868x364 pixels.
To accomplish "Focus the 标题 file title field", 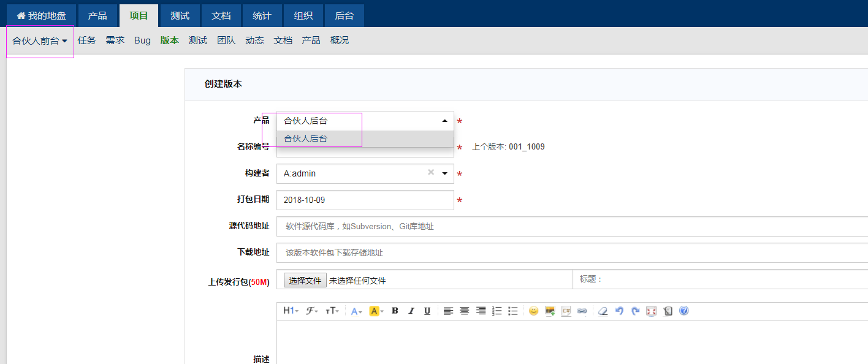I will [720, 279].
